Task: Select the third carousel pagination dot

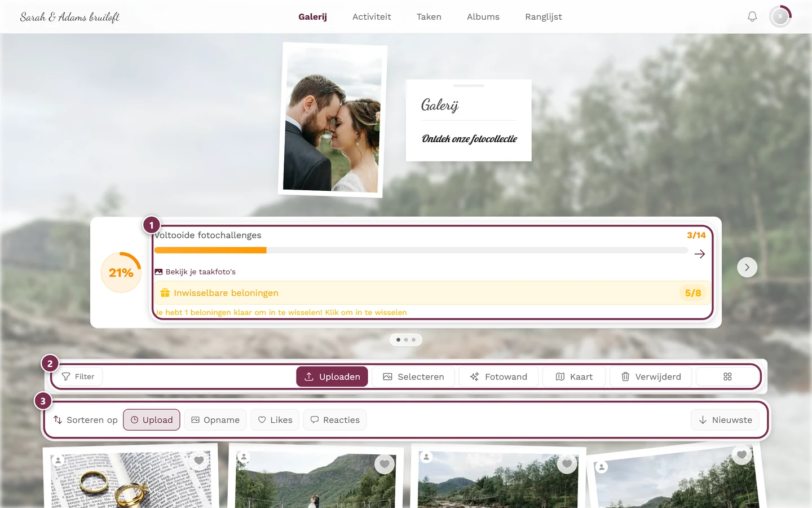Action: (x=414, y=340)
